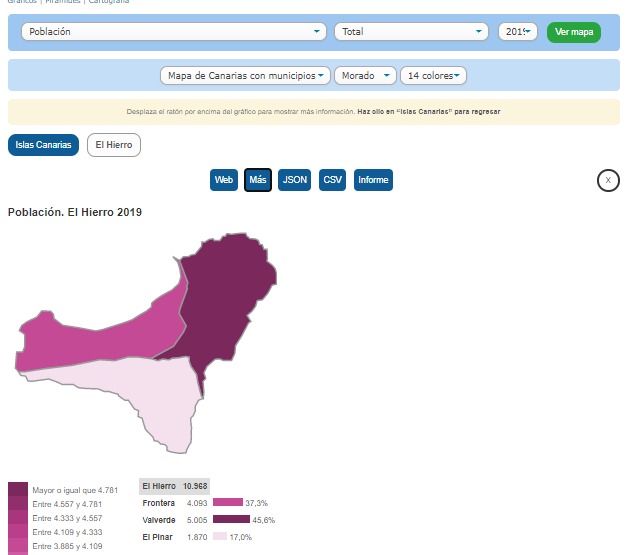Viewport: 627px width, 555px height.
Task: Open the 14 colores dropdown
Action: click(x=433, y=76)
